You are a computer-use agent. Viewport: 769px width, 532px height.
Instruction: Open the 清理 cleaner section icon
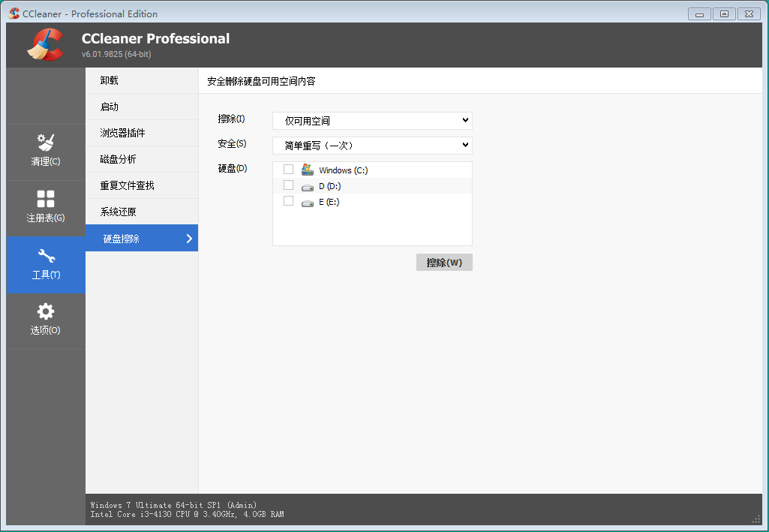click(x=46, y=143)
